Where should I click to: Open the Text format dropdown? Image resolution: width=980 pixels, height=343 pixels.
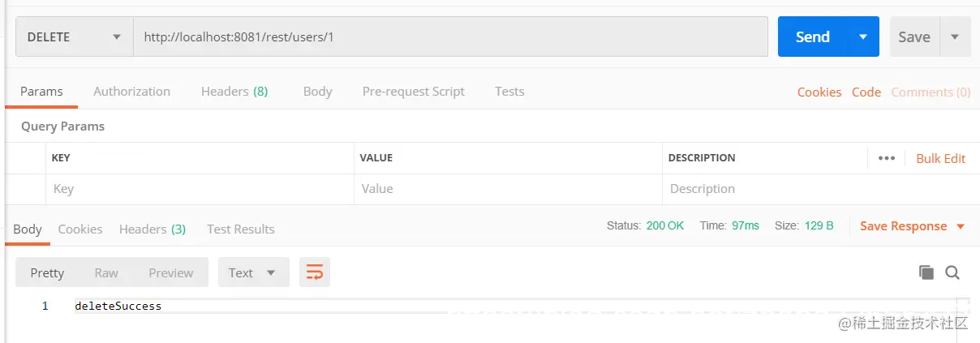pos(252,272)
